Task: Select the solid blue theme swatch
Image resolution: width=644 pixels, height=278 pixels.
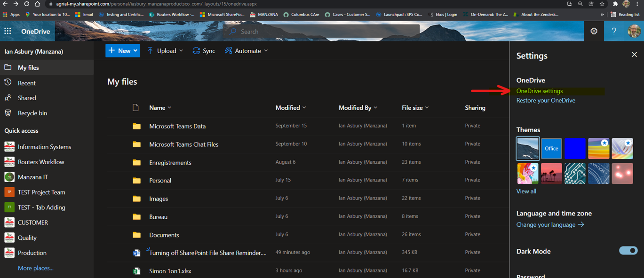Action: click(x=575, y=148)
